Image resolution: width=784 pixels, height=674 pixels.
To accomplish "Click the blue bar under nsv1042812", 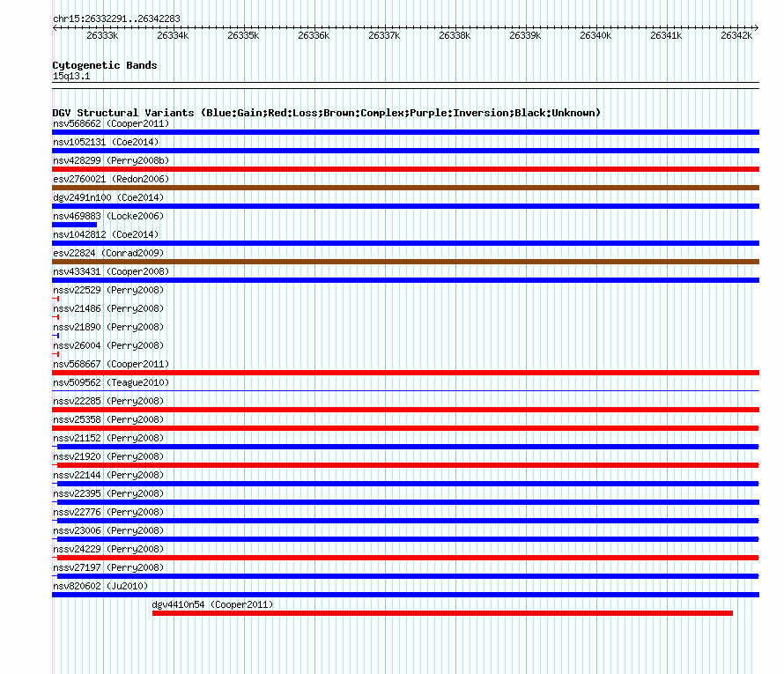I will [x=405, y=243].
